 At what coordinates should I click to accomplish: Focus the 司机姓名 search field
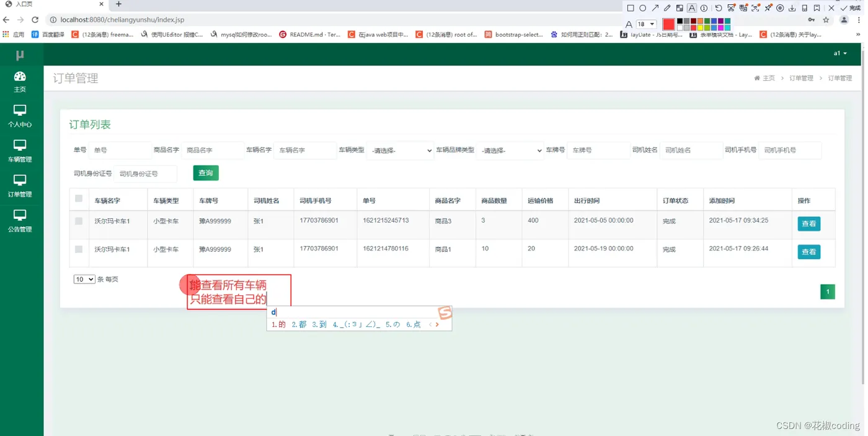(691, 150)
